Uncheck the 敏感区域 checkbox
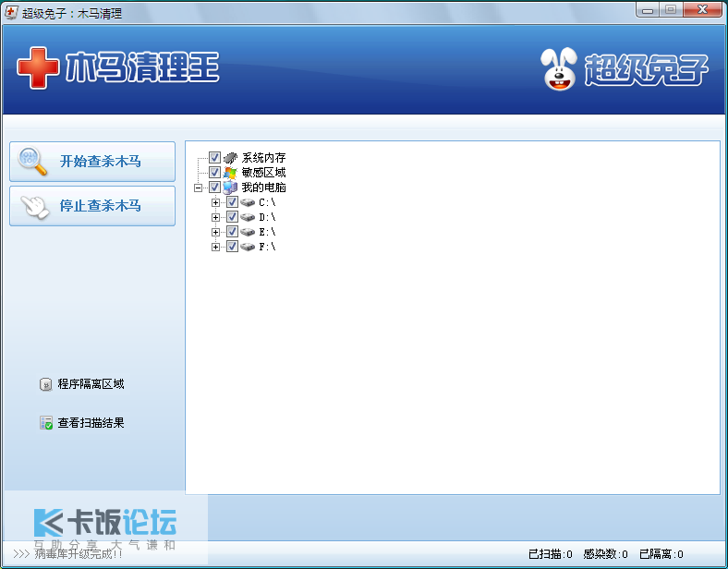728x569 pixels. (x=214, y=173)
